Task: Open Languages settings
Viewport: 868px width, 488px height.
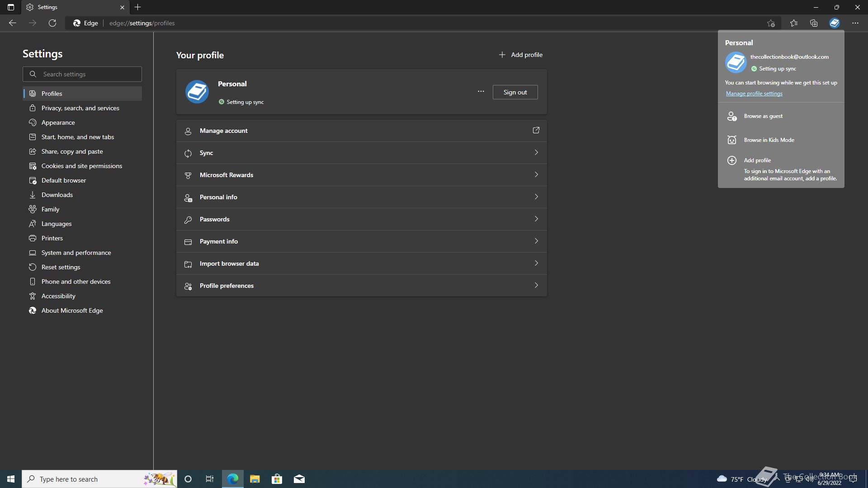Action: point(82,224)
